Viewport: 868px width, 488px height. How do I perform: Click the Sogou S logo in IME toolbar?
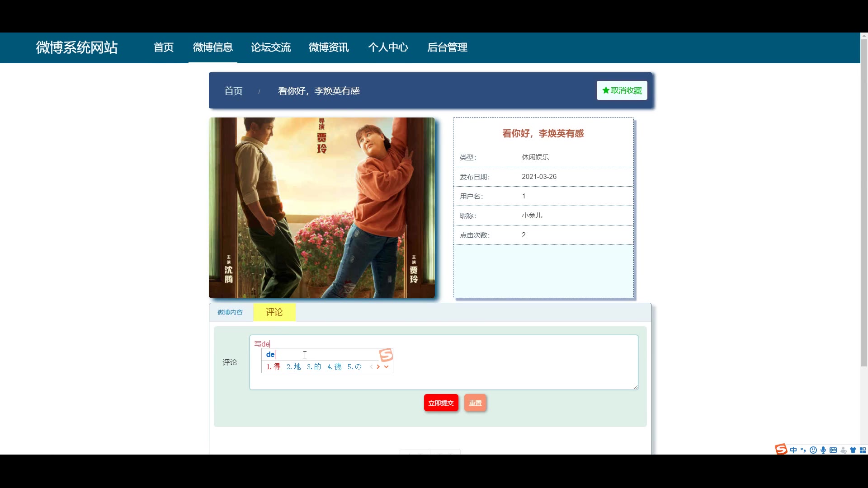click(781, 449)
